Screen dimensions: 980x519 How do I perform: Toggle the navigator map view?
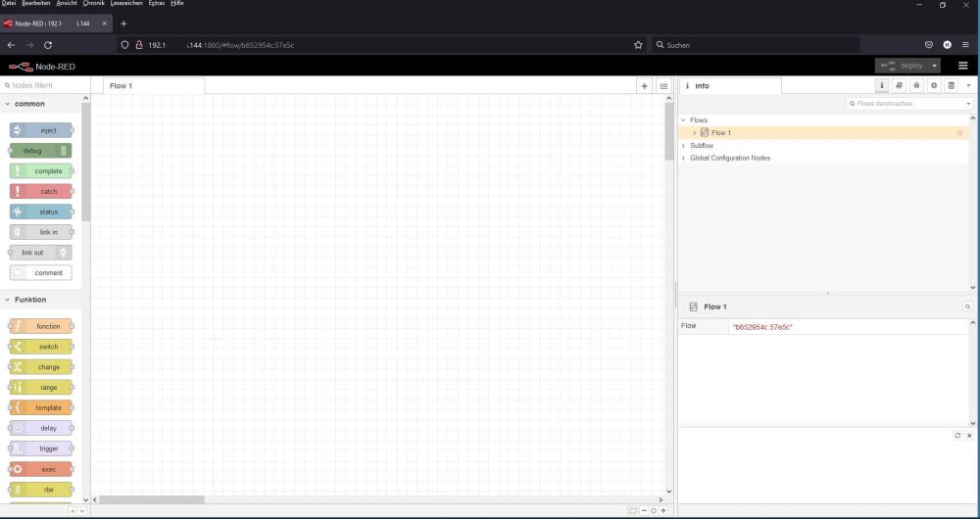[x=632, y=510]
